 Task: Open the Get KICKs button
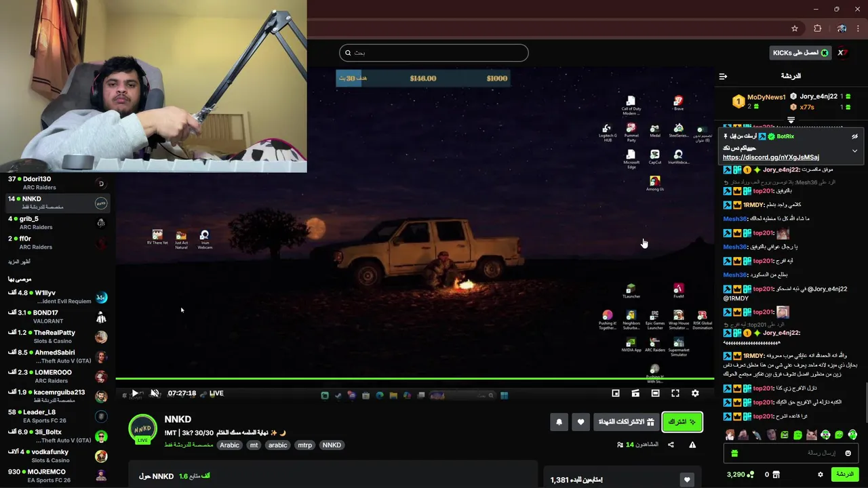coord(801,53)
